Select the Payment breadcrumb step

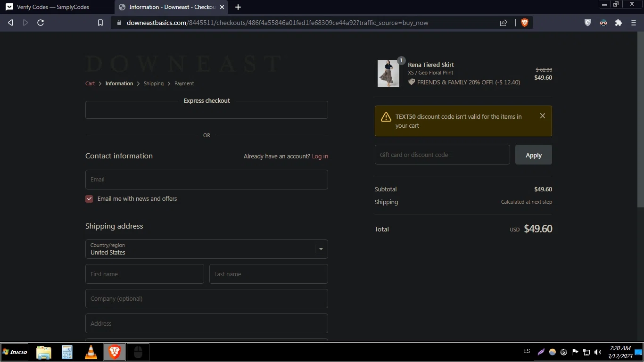coord(184,83)
